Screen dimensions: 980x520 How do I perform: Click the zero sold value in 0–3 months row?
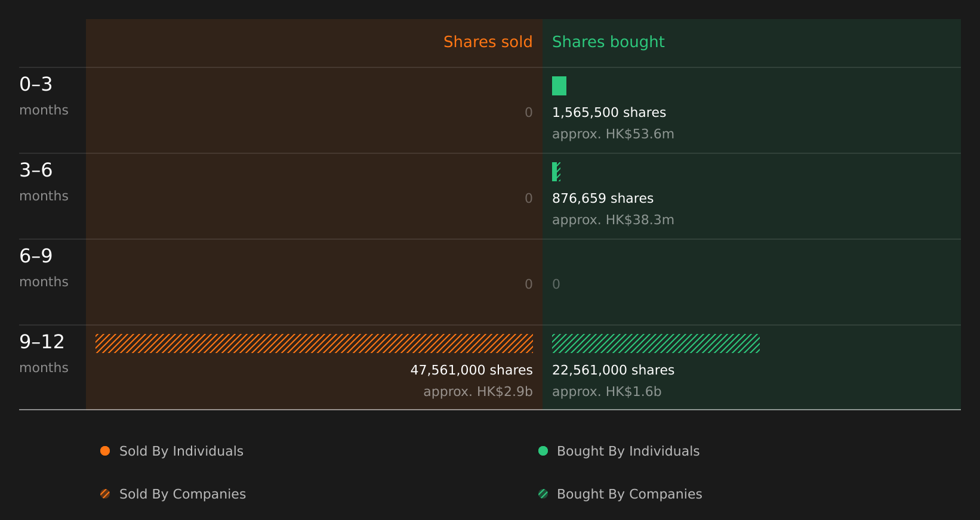click(529, 112)
